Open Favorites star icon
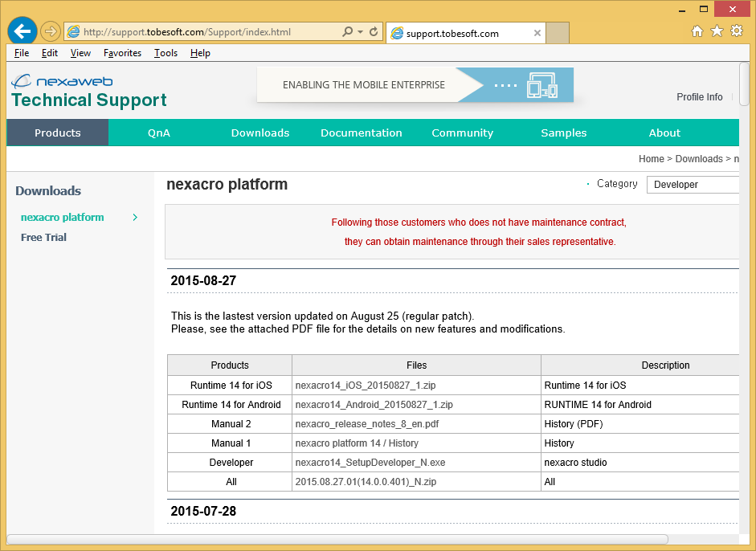The image size is (756, 551). click(x=717, y=31)
